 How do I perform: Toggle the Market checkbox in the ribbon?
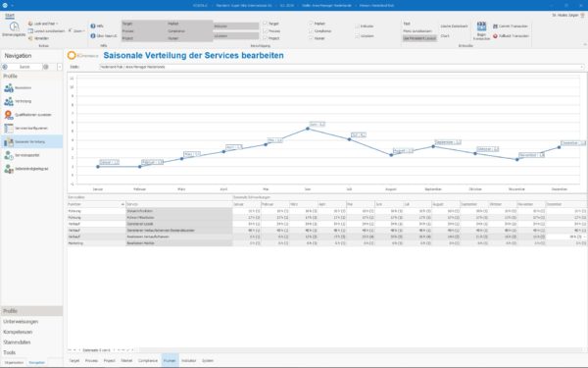pyautogui.click(x=311, y=24)
